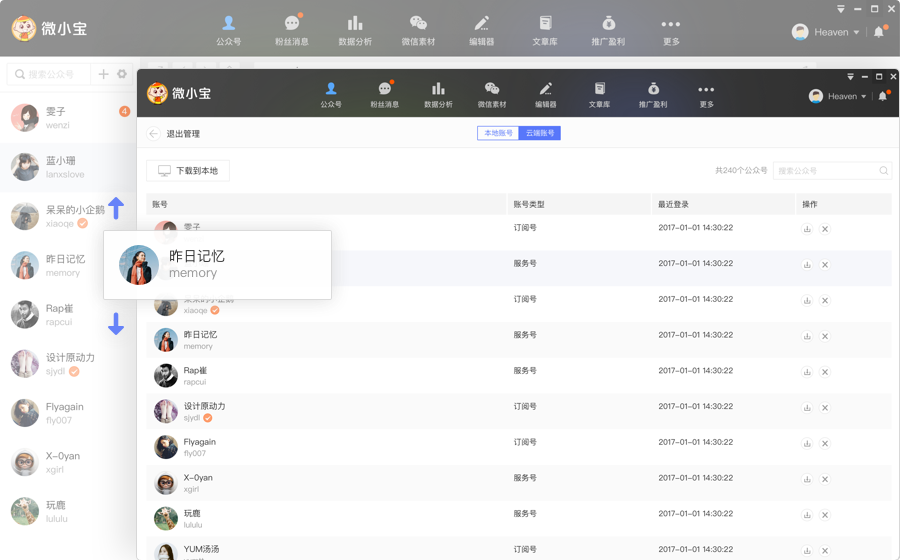
Task: Click the 推广盈利 money bag icon in front window
Action: tap(652, 95)
